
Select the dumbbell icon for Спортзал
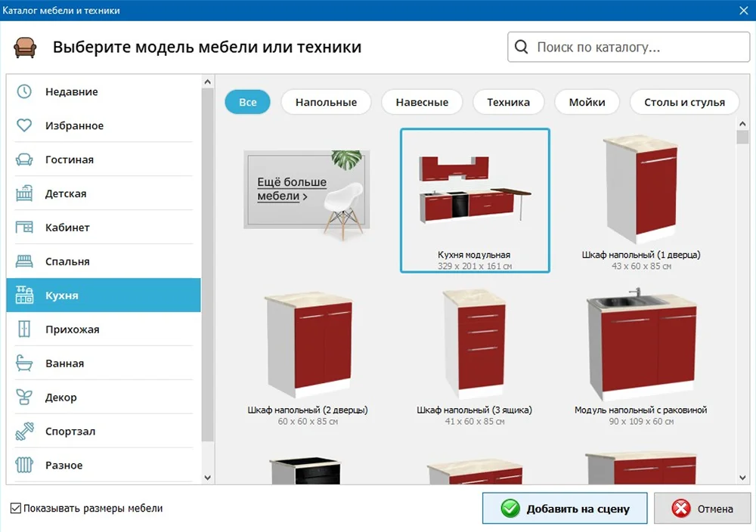pos(24,431)
